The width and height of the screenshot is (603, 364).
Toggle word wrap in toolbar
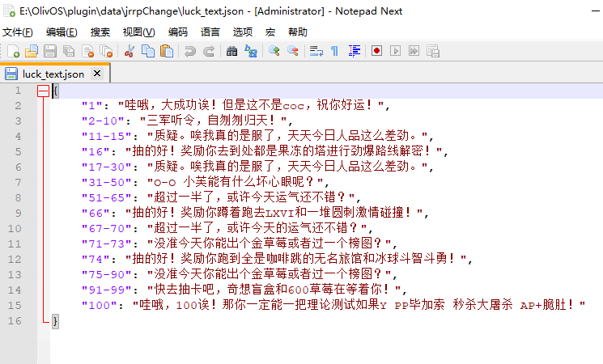316,51
